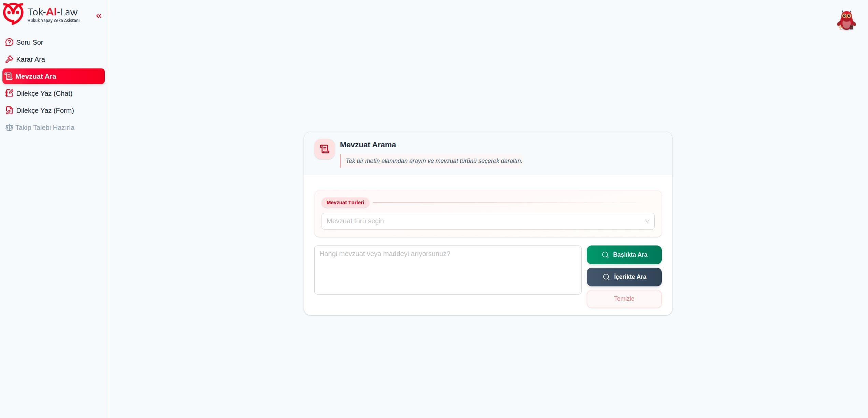Click the Soru Sor question icon
The image size is (868, 418).
pos(9,42)
